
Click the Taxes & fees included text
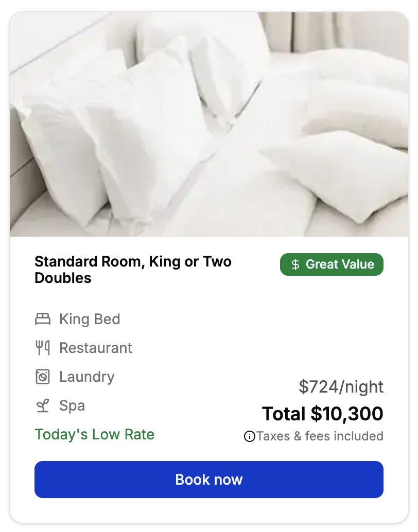(320, 436)
